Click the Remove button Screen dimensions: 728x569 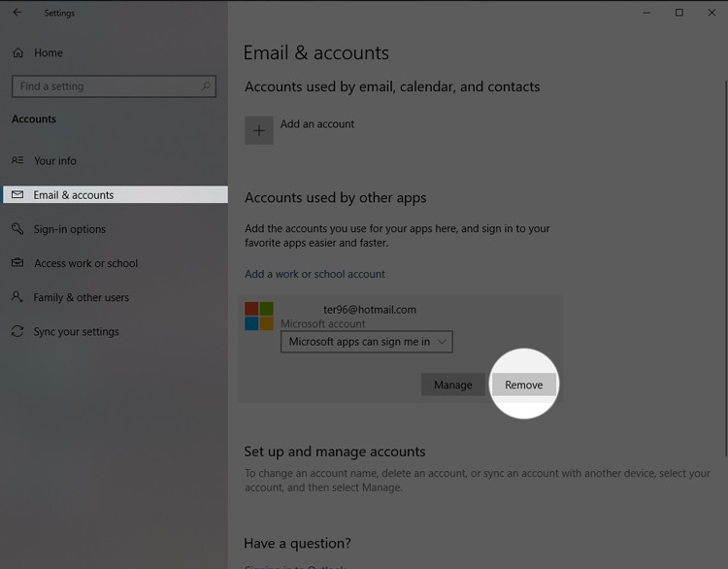[x=524, y=385]
